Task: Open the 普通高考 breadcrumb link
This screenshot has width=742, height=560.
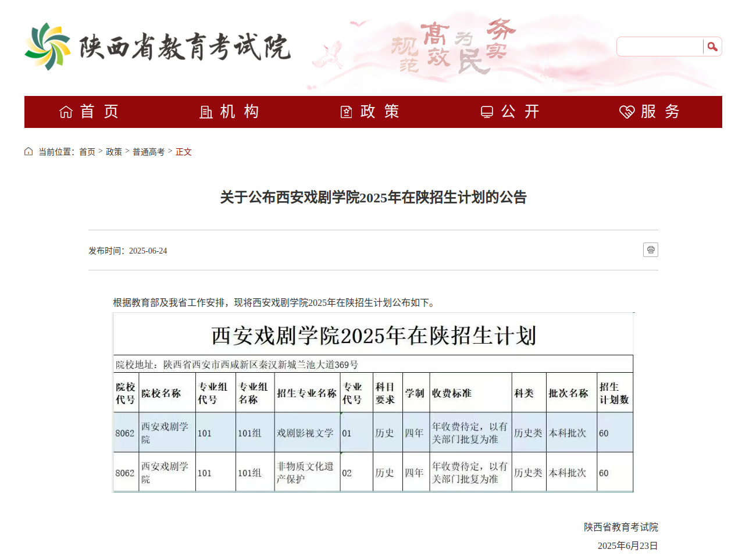Action: pyautogui.click(x=149, y=152)
